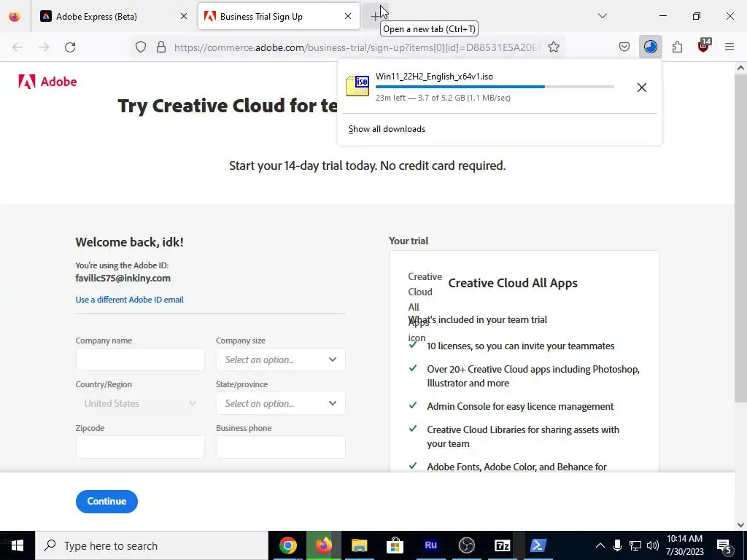The image size is (747, 560).
Task: Click the Adobe logo
Action: [x=47, y=82]
